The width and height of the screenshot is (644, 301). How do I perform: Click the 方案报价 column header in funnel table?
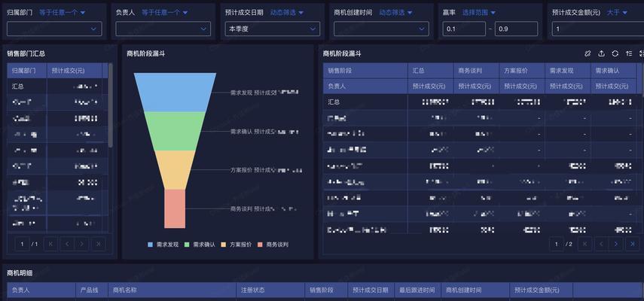[522, 71]
